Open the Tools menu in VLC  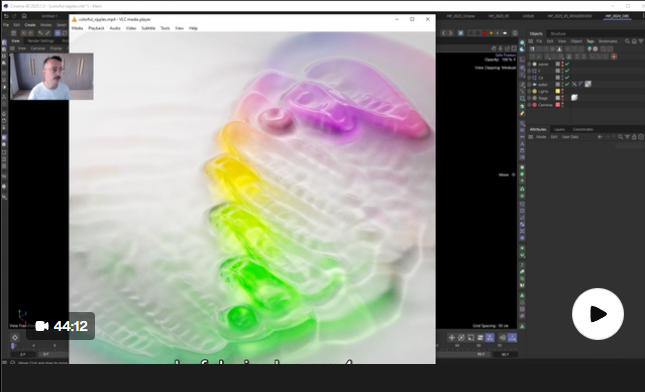[x=165, y=28]
